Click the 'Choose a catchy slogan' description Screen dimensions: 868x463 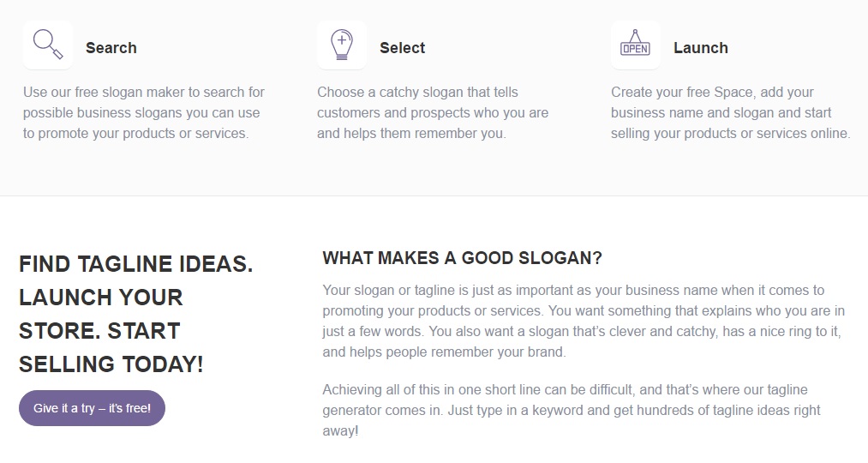point(432,112)
